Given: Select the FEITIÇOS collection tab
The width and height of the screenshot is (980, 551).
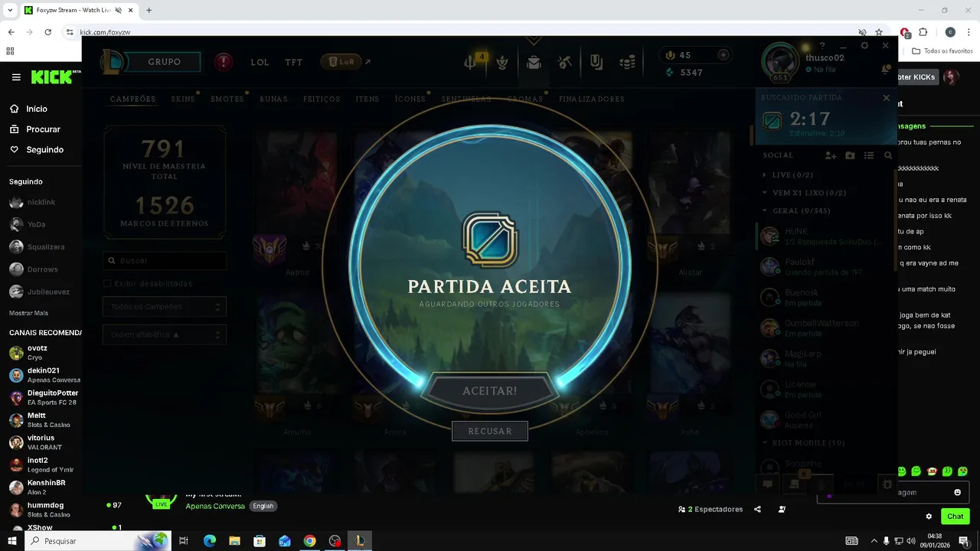Looking at the screenshot, I should (322, 99).
